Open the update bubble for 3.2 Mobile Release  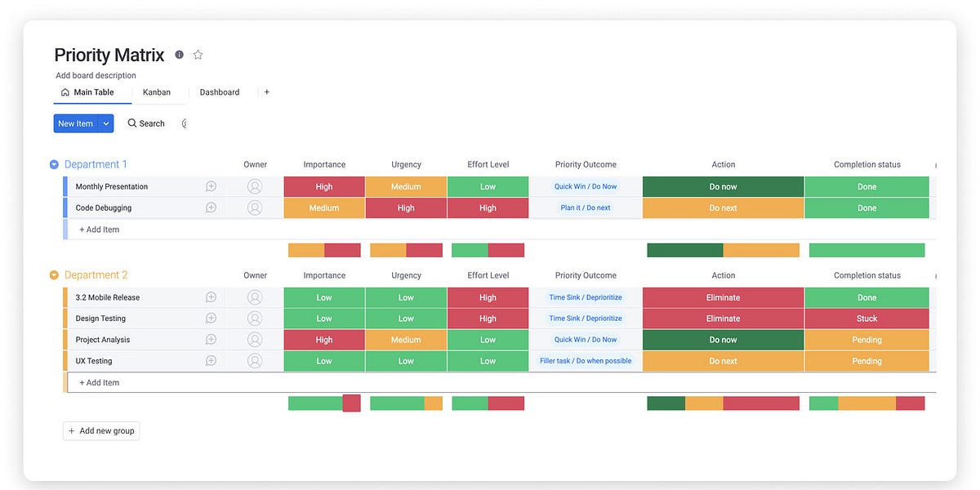tap(211, 296)
